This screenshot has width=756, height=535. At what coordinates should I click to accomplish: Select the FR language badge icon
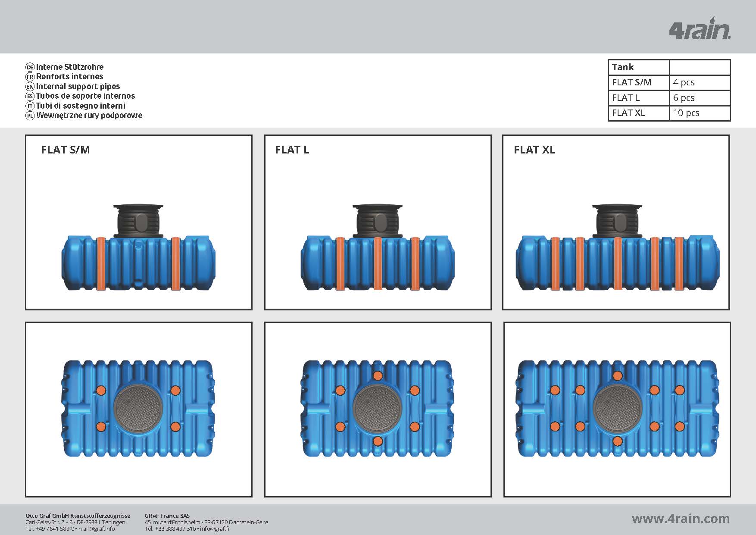[x=30, y=77]
